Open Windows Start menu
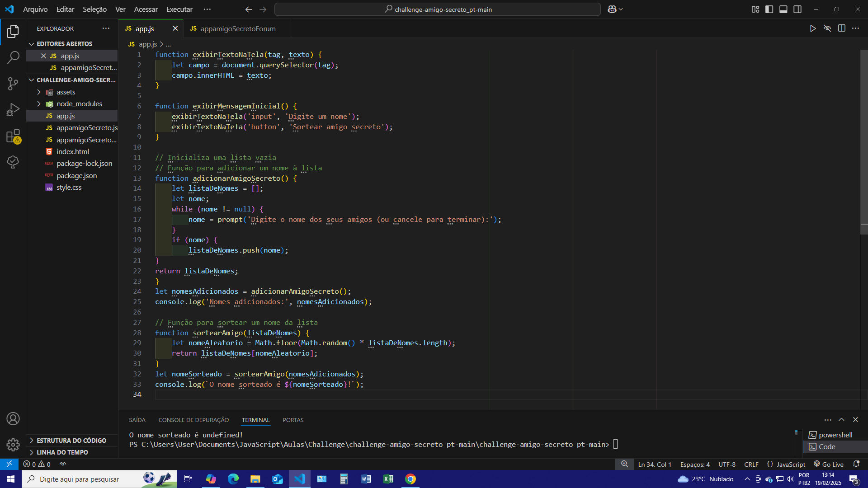The height and width of the screenshot is (488, 868). (x=11, y=479)
